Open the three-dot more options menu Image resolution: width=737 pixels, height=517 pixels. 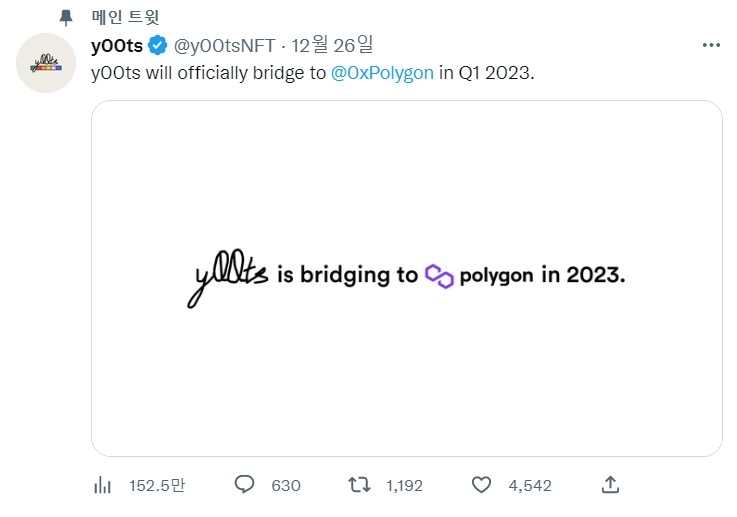tap(711, 45)
